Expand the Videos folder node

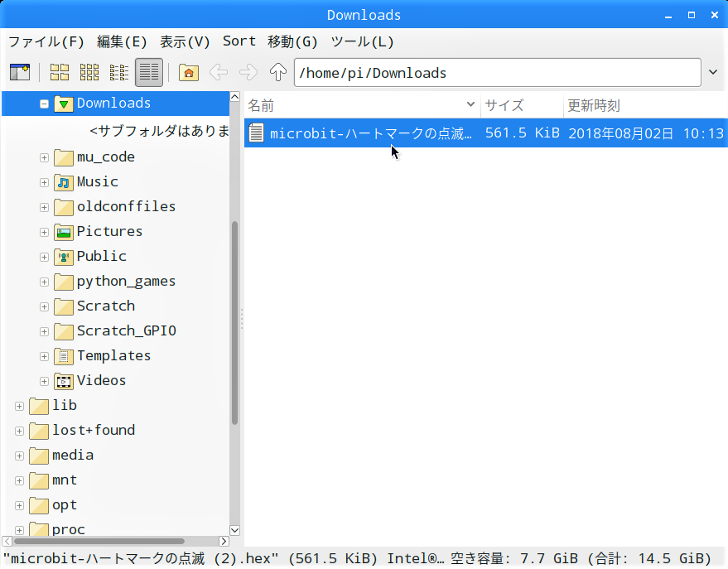pos(44,382)
